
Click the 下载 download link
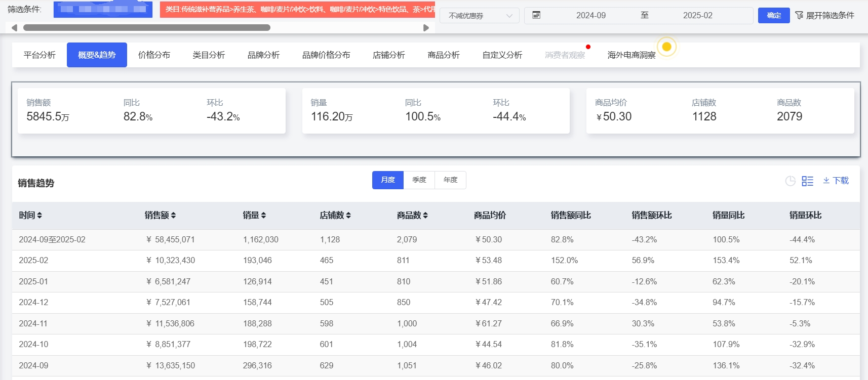tap(841, 181)
